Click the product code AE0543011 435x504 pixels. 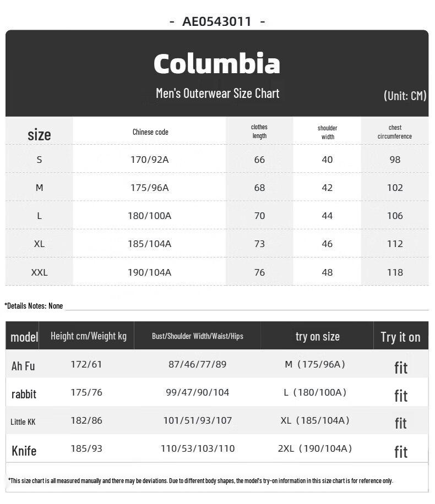[x=217, y=21]
